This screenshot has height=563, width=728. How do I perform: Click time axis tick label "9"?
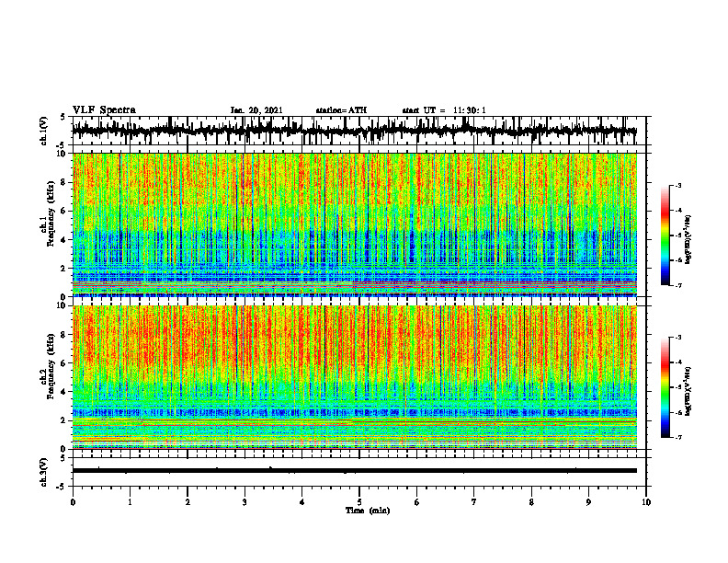(588, 502)
